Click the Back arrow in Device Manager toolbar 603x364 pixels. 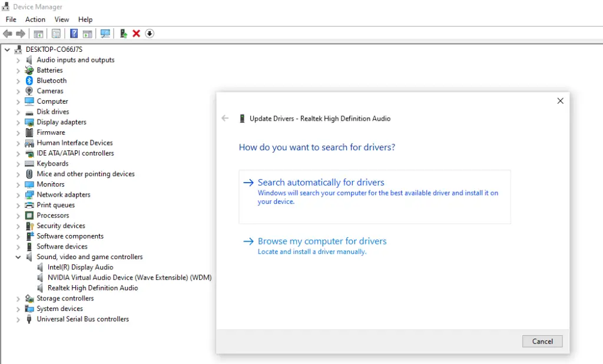7,34
